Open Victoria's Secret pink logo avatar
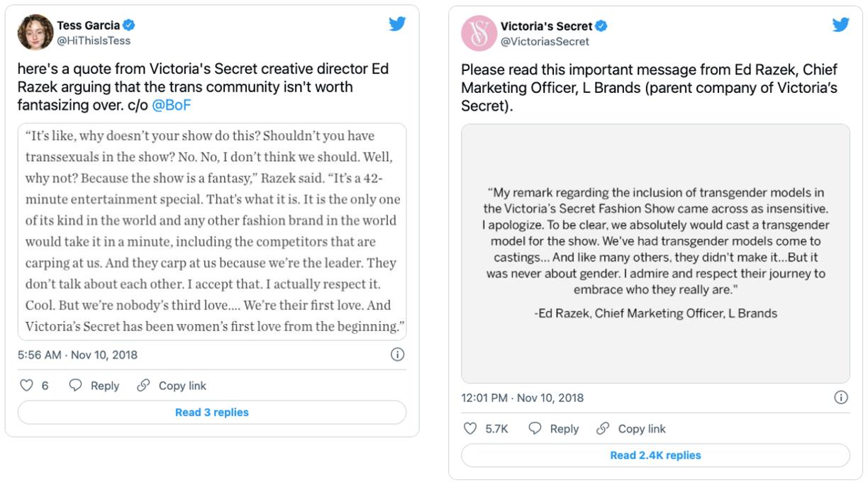Image resolution: width=868 pixels, height=485 pixels. pyautogui.click(x=479, y=33)
